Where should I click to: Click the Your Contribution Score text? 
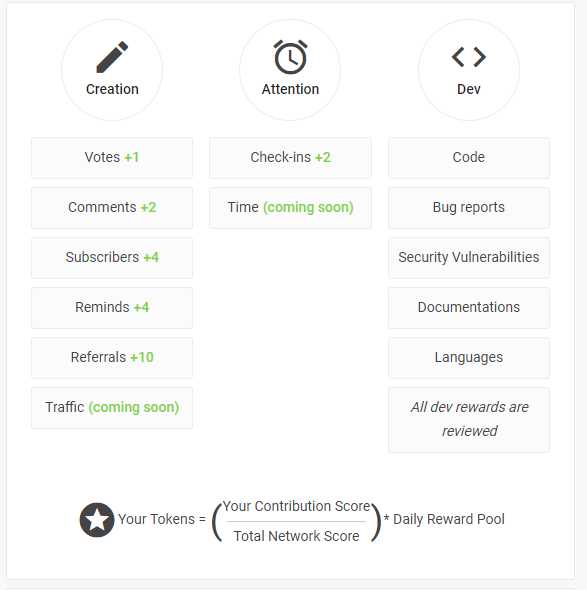point(297,506)
